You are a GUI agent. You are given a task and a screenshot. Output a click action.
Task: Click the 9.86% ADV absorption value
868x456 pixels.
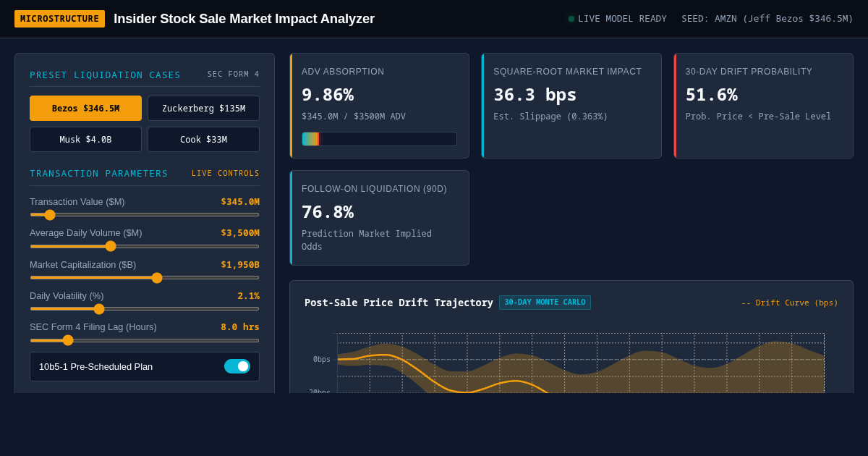[328, 95]
